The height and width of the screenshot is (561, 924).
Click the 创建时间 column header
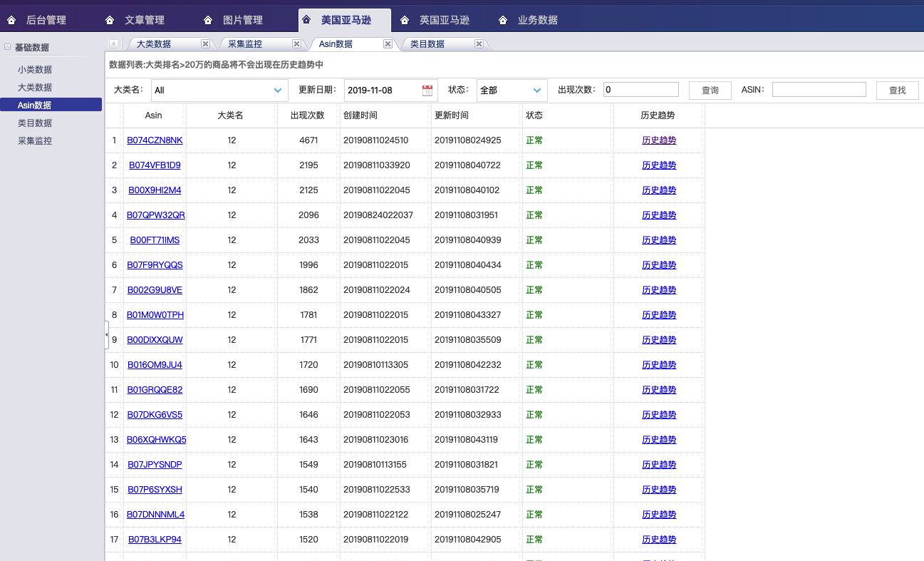coord(385,115)
